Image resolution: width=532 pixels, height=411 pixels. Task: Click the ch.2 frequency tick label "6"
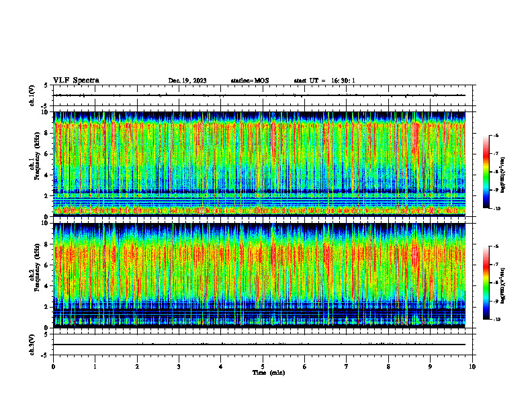point(46,265)
